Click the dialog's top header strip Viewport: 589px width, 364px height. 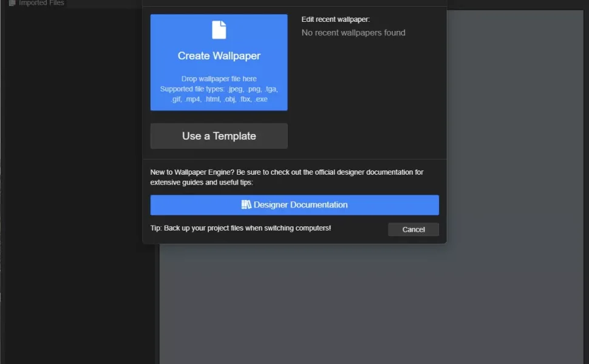[x=294, y=3]
